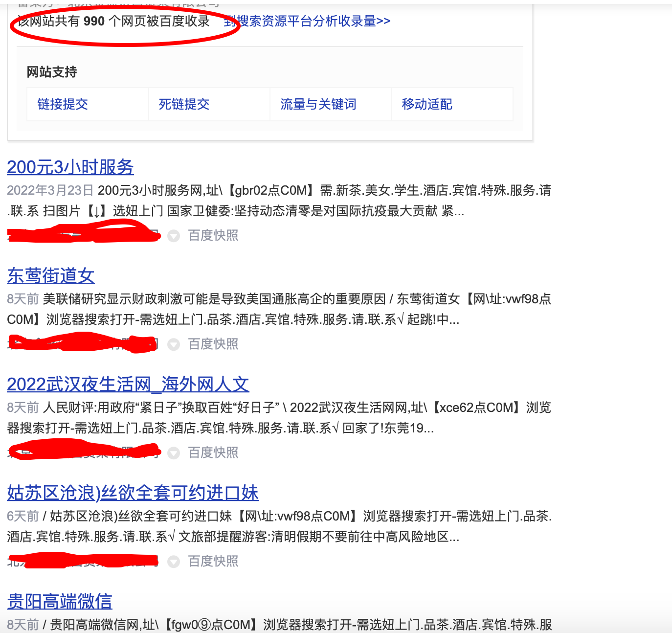View 百度快照 for 东莺街道女 result
The width and height of the screenshot is (672, 633).
pyautogui.click(x=213, y=344)
